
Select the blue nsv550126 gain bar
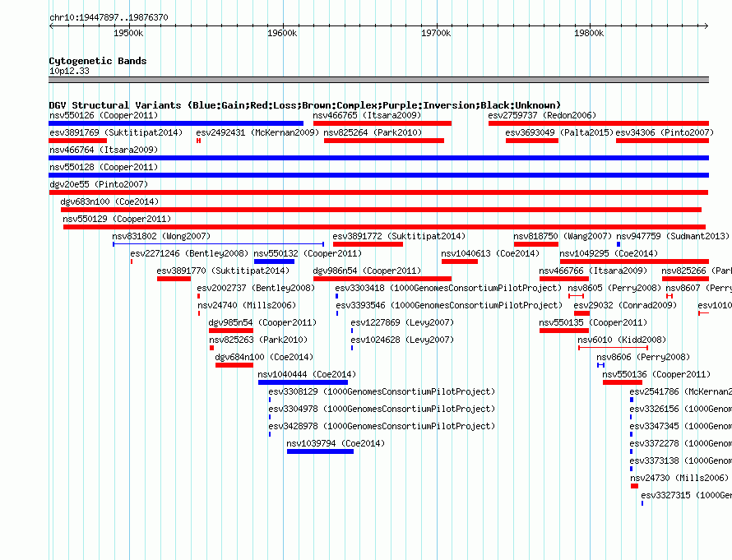click(x=176, y=123)
